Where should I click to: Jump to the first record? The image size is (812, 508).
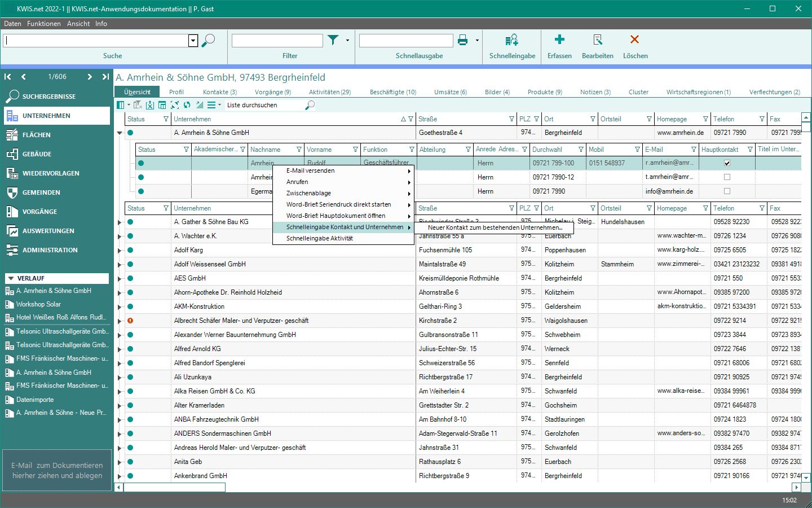[8, 77]
